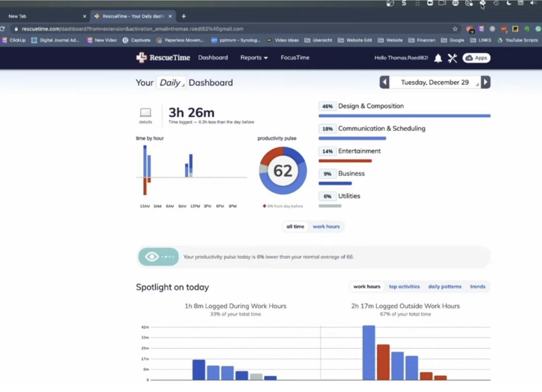
Task: Click the Apps button
Action: click(x=477, y=58)
